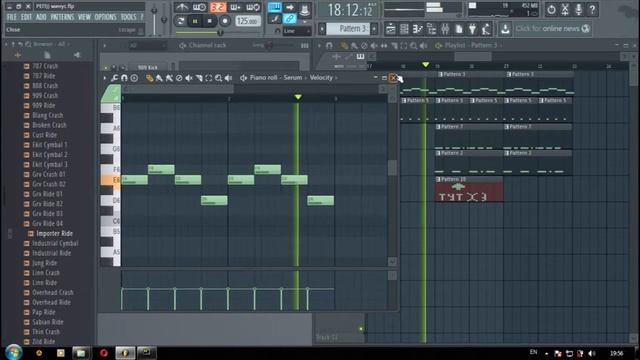Select the Select tool in Piano roll
The height and width of the screenshot is (360, 640).
tap(209, 78)
